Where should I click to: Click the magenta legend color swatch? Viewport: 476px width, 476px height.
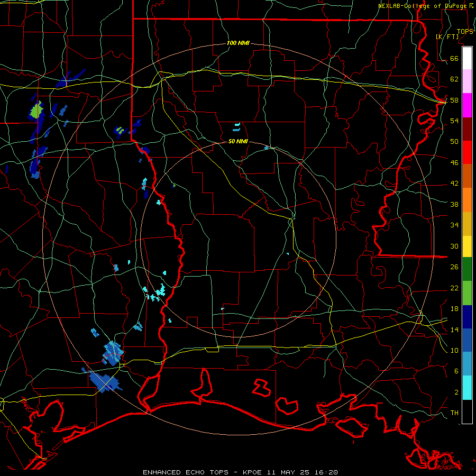pos(467,105)
